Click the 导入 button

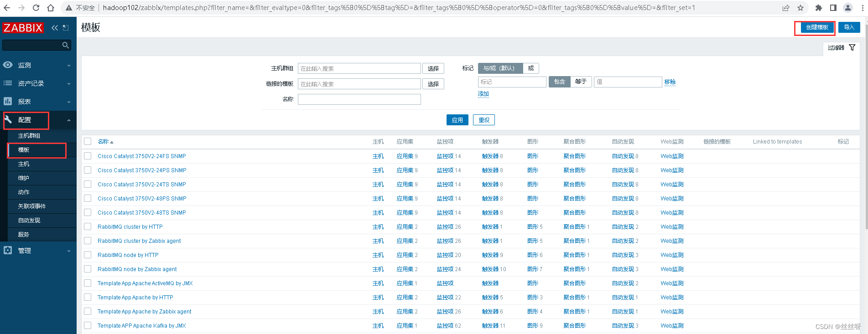pyautogui.click(x=849, y=27)
